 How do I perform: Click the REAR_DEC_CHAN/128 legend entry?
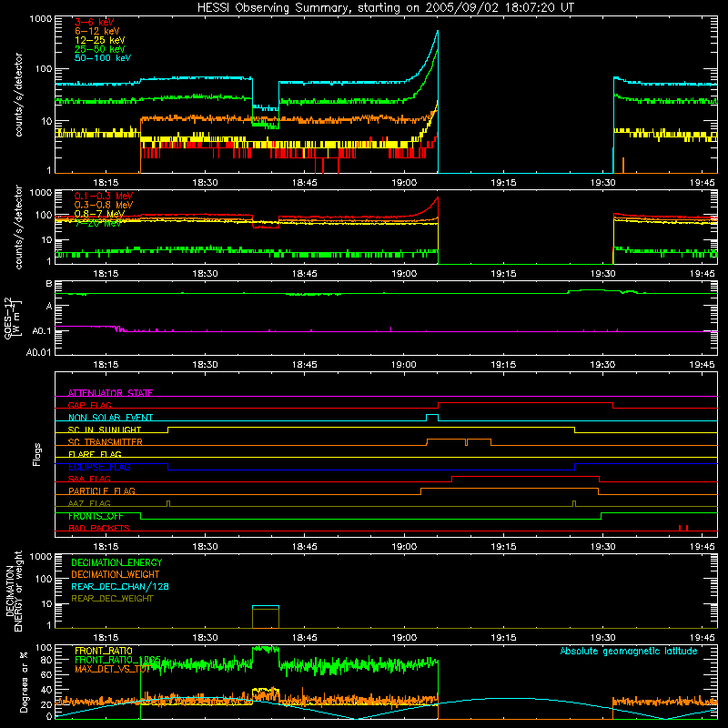[120, 586]
